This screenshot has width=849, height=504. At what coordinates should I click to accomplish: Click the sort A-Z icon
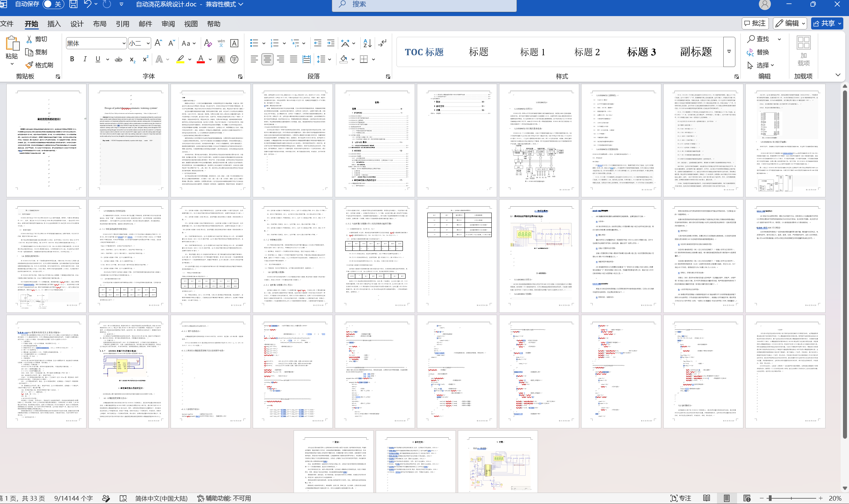(x=367, y=43)
